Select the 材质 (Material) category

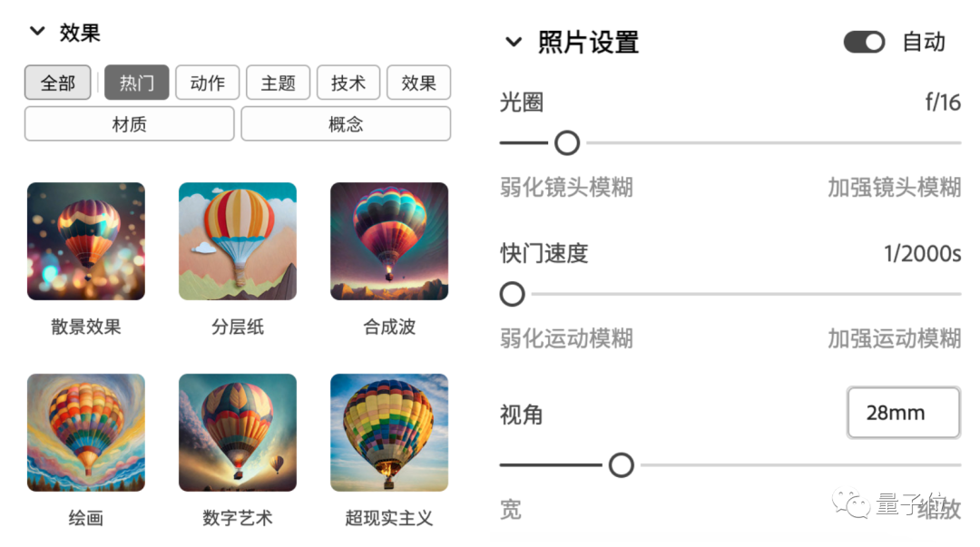tap(128, 124)
